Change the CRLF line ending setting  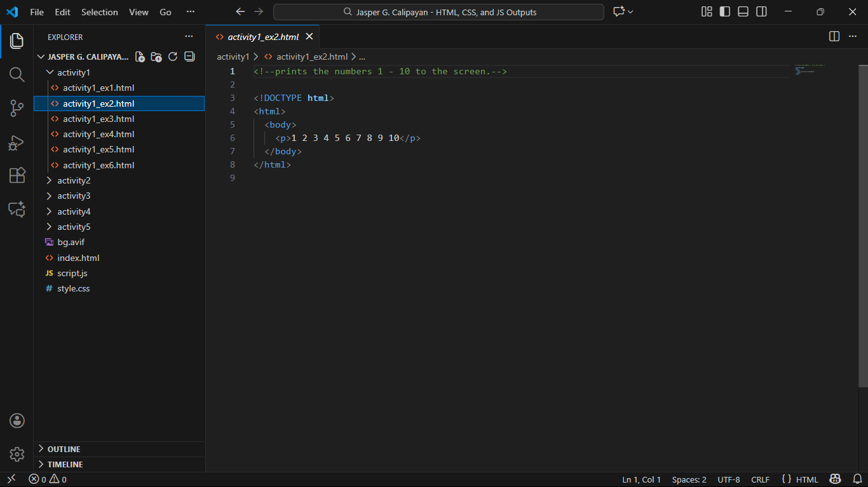click(760, 479)
